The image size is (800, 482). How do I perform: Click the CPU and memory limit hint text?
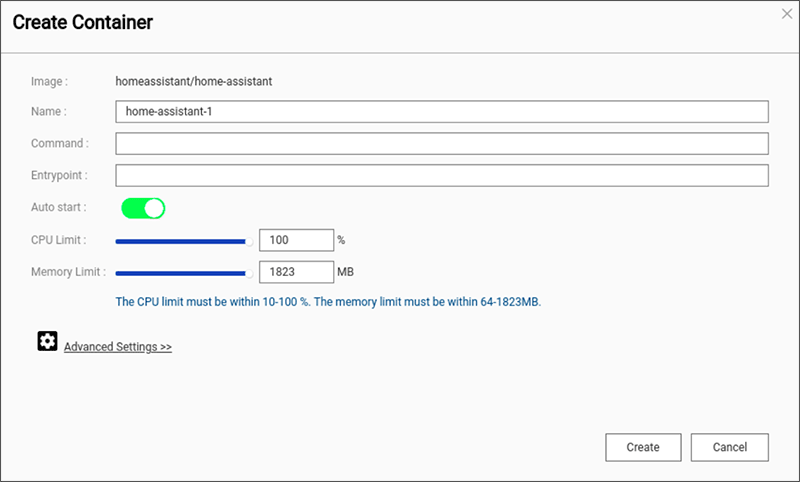pos(328,302)
